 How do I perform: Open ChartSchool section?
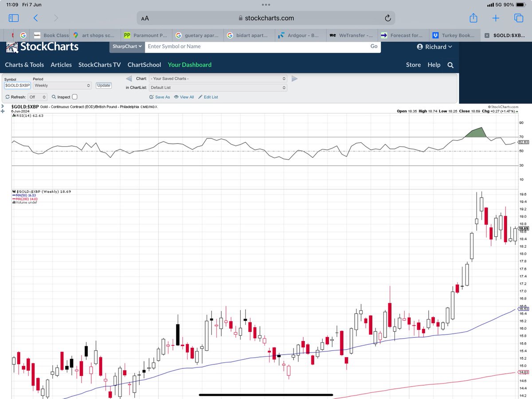click(x=145, y=65)
